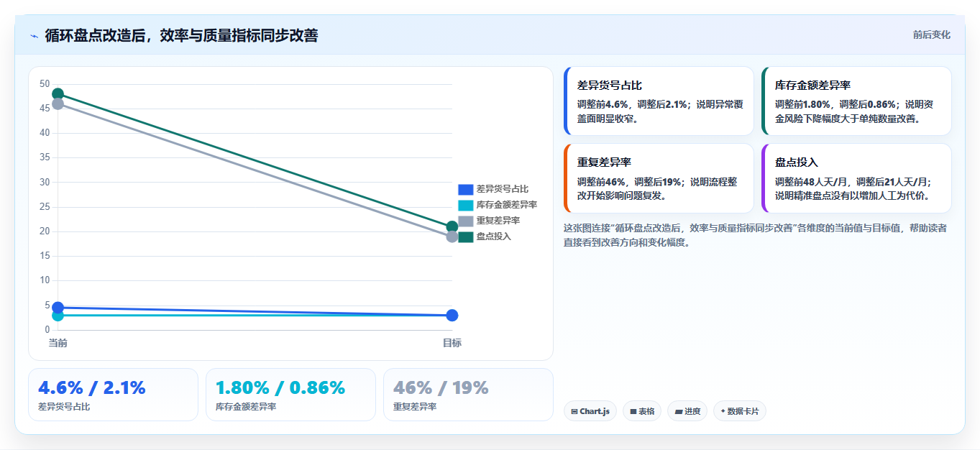980x450 pixels.
Task: Select the 1.80% / 0.86% stat card
Action: pyautogui.click(x=290, y=395)
